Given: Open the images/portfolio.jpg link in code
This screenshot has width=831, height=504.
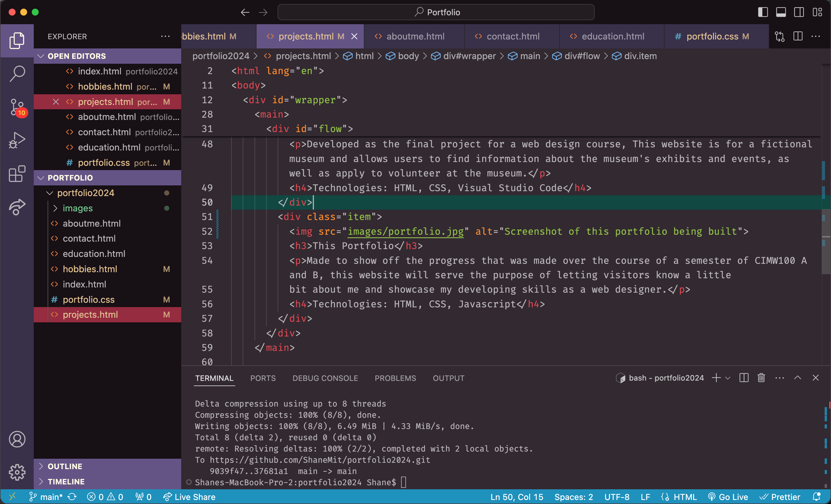Looking at the screenshot, I should [406, 231].
